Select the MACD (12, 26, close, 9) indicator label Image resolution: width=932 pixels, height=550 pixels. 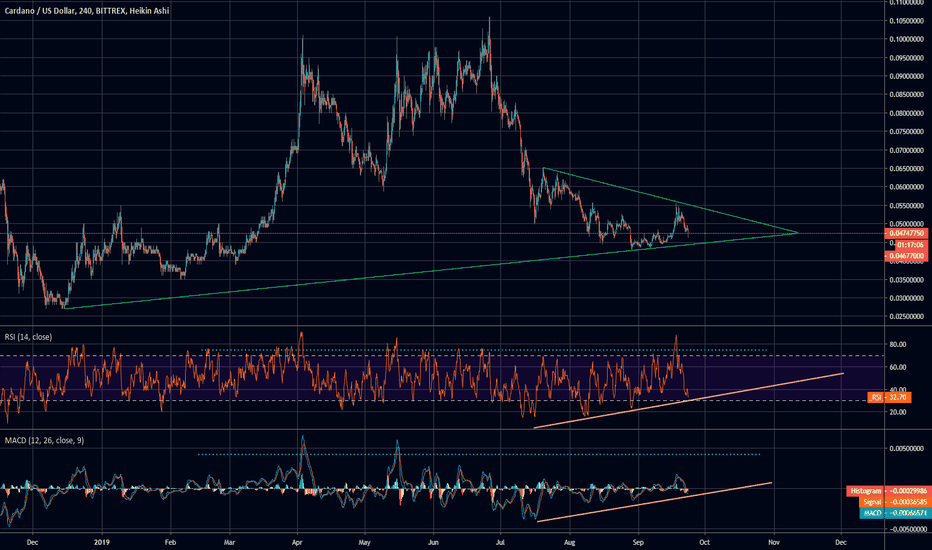[x=44, y=441]
